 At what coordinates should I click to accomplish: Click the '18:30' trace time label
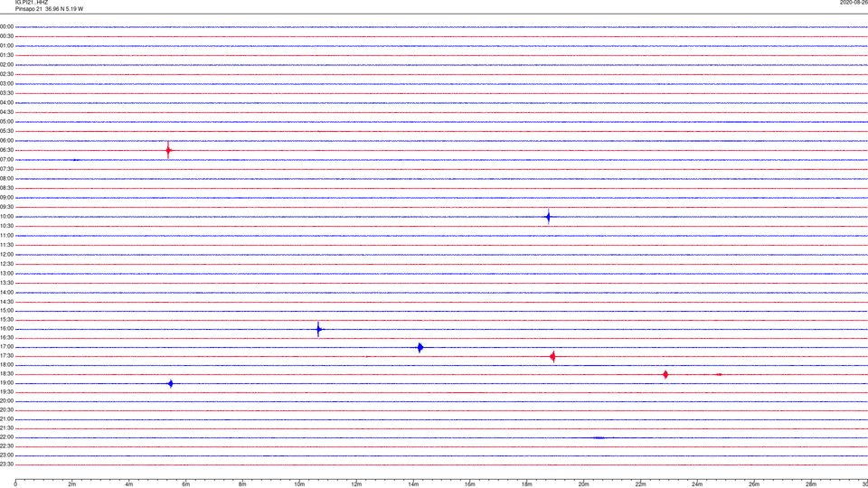tap(6, 374)
